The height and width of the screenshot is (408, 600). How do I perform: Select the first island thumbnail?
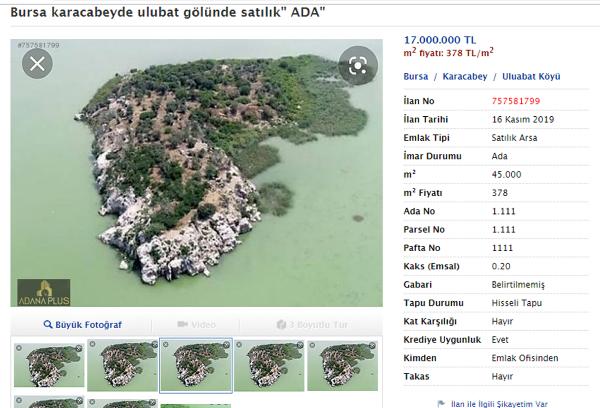pos(48,365)
